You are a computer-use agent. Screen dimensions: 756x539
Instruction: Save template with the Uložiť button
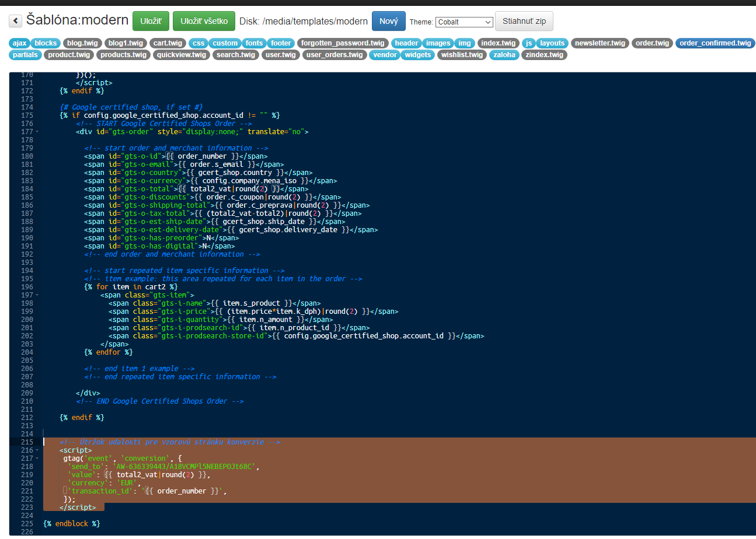151,21
